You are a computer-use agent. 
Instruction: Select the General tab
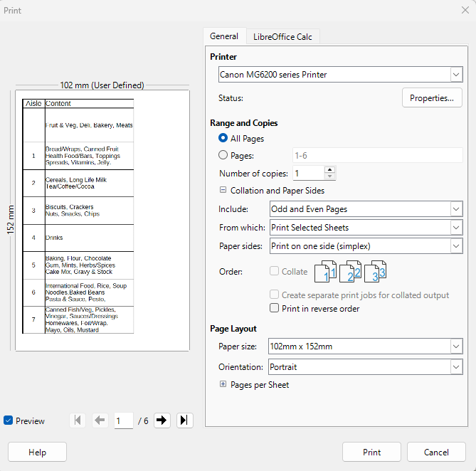224,36
